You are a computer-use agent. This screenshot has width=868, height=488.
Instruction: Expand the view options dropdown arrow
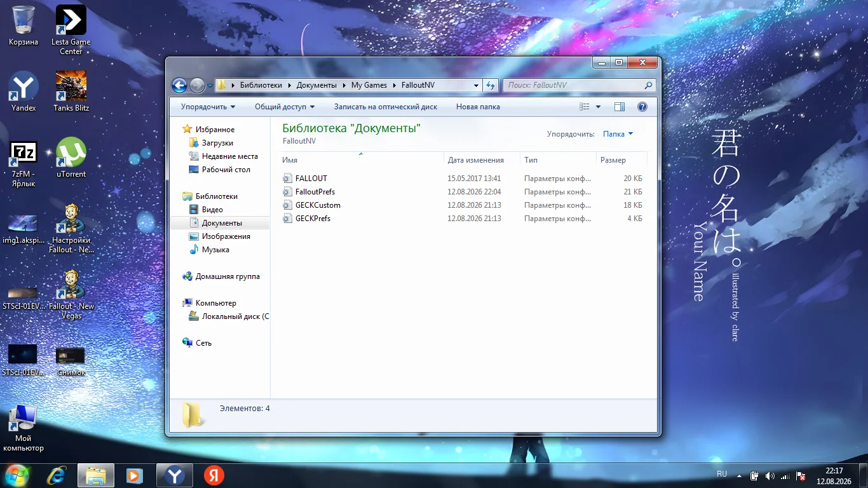598,107
